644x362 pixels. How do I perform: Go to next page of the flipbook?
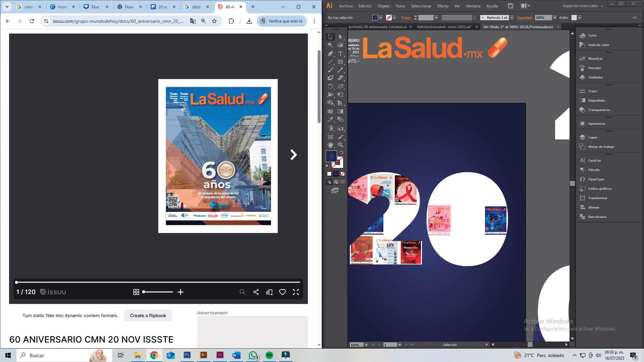[x=293, y=155]
